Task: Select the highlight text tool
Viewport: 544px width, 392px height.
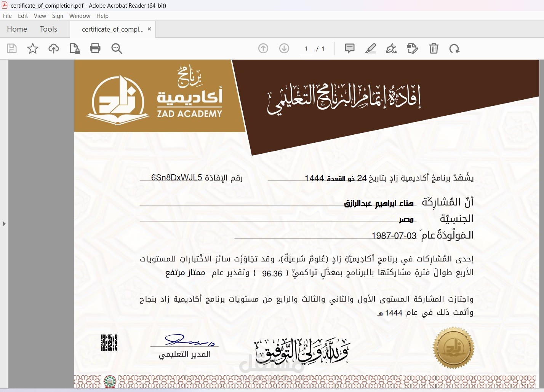Action: (x=371, y=48)
